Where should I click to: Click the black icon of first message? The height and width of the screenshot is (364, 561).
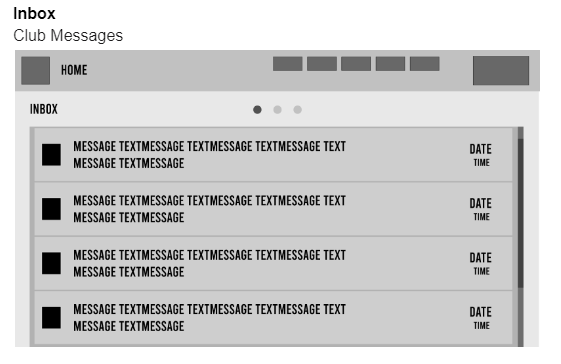(51, 155)
